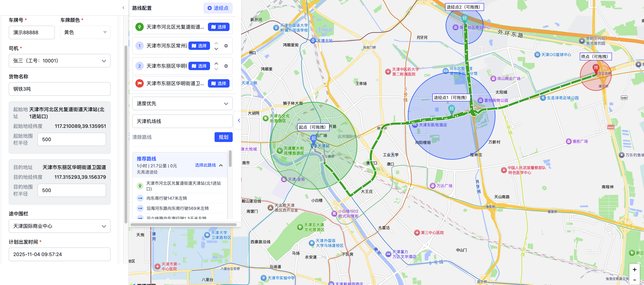Collapse the left form panel chevron
This screenshot has height=285, width=644.
tap(123, 8)
